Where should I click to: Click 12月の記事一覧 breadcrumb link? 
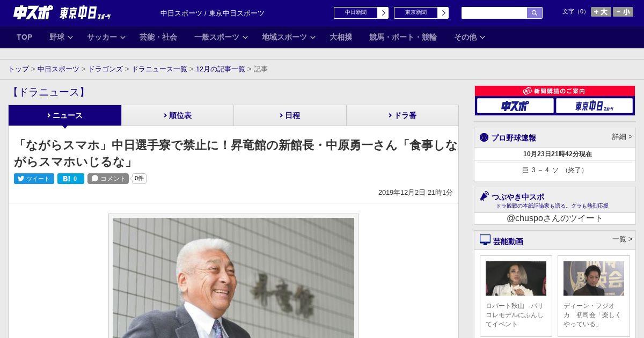pos(221,69)
